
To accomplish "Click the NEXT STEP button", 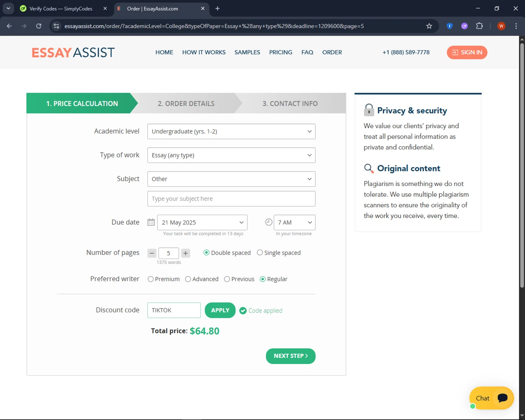I will (x=290, y=356).
